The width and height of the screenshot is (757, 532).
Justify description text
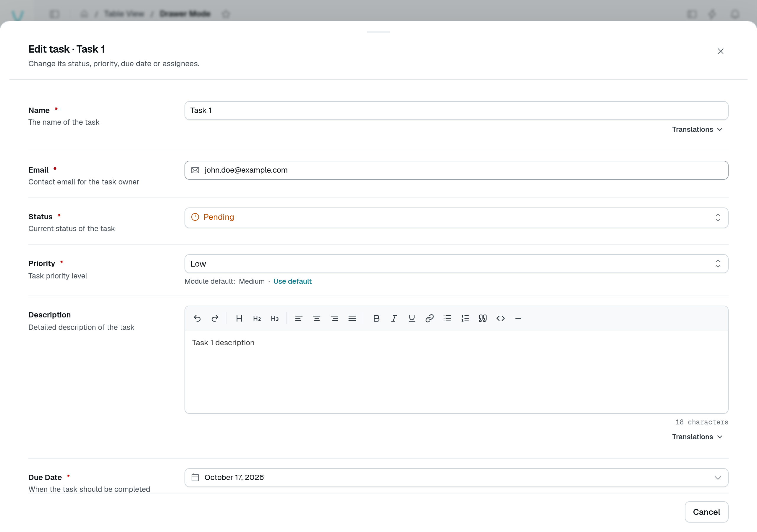[352, 318]
